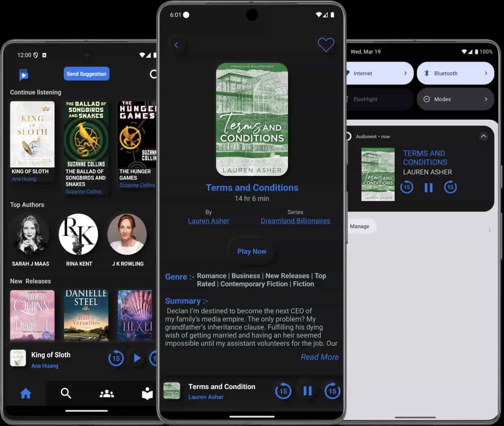Rewind 15 seconds in the Audionest notification
The width and height of the screenshot is (504, 426).
(x=407, y=187)
